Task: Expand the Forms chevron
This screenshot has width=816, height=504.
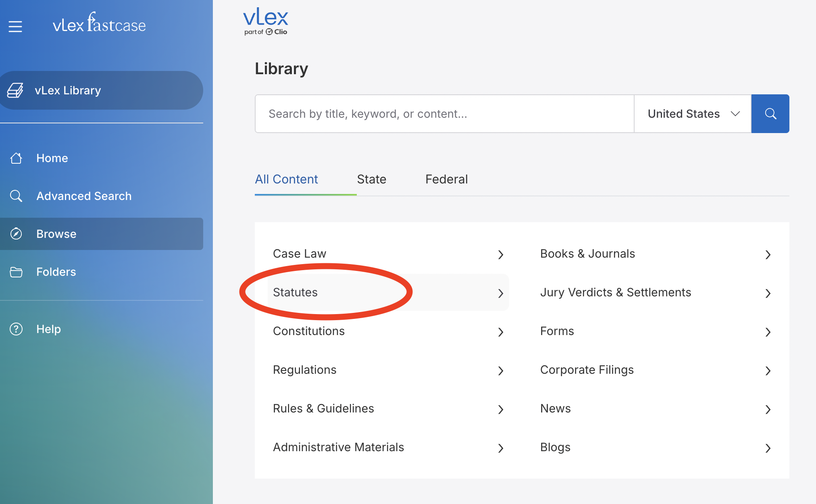Action: tap(768, 332)
